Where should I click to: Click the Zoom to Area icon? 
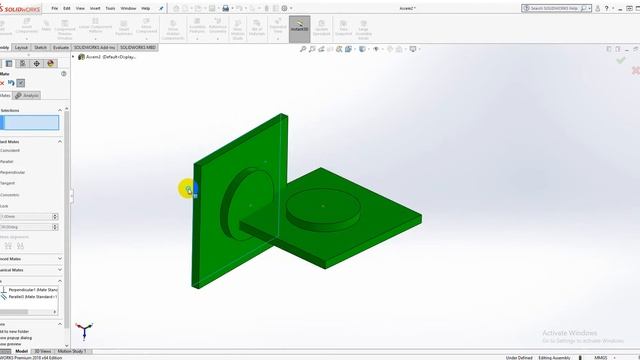[x=312, y=49]
